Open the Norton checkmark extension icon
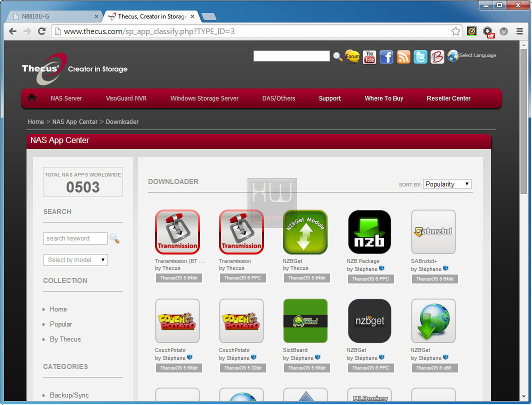532x405 pixels. [x=471, y=31]
